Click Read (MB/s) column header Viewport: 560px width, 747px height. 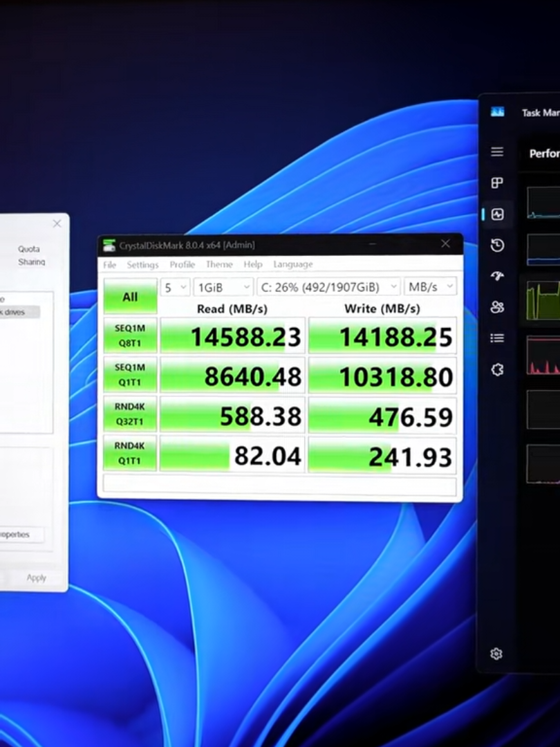(232, 308)
